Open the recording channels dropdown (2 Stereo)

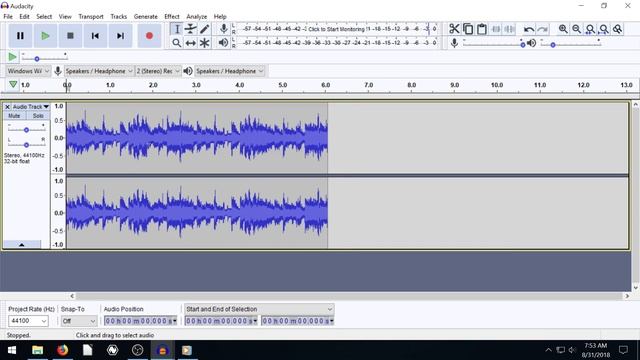coord(158,71)
